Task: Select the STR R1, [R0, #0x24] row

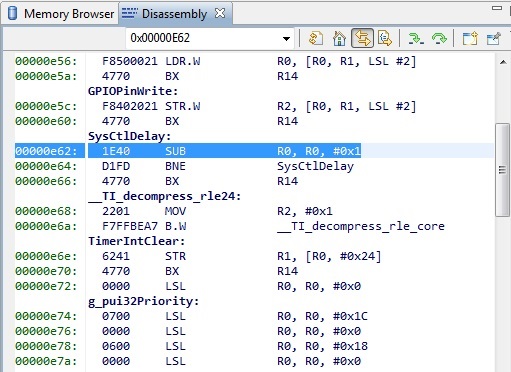Action: coord(254,256)
